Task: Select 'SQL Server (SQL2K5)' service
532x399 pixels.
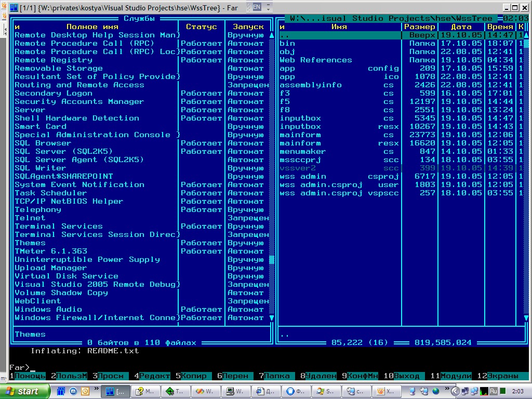Action: click(x=141, y=151)
